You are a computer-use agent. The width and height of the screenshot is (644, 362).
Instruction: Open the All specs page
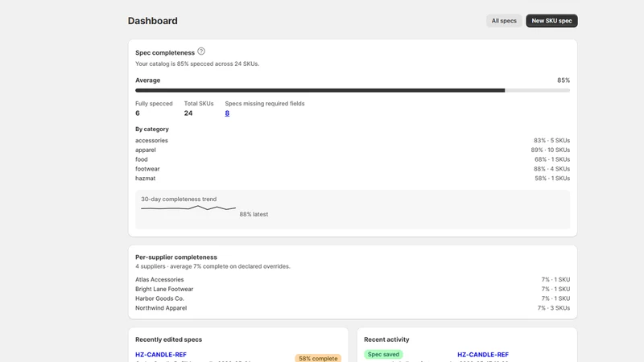(x=504, y=21)
